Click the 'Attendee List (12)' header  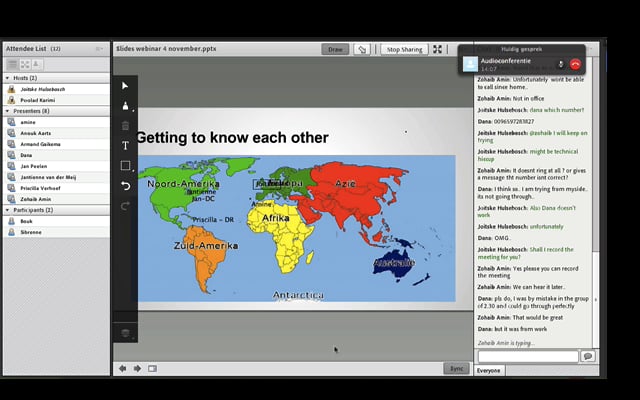coord(33,49)
